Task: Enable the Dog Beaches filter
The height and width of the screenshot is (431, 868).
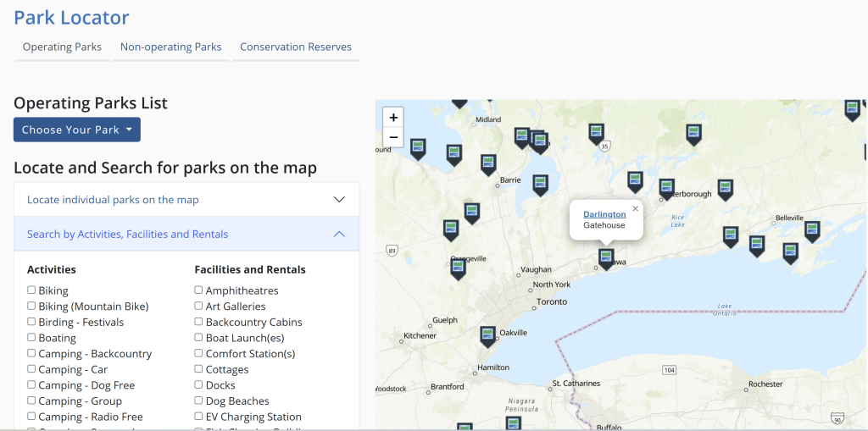Action: (x=198, y=400)
